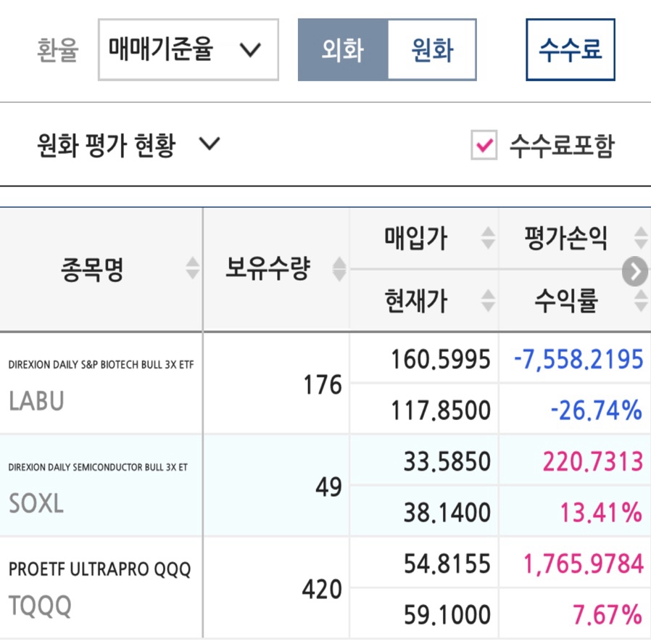Viewport: 651px width, 644px height.
Task: Click the round right-arrow to show more columns
Action: (x=635, y=271)
